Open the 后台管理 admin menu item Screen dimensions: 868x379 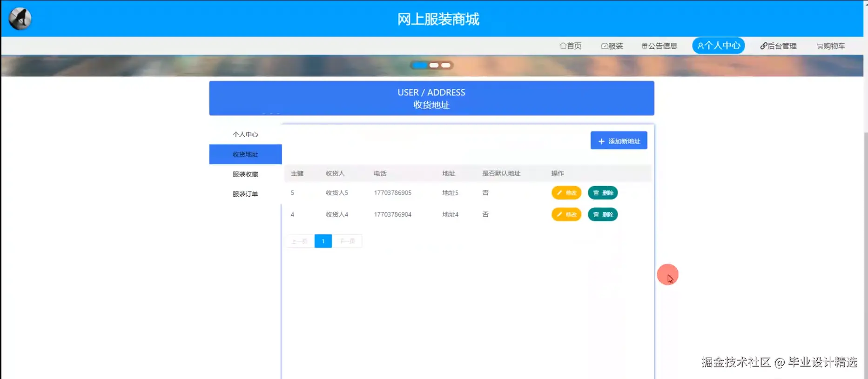click(x=778, y=46)
